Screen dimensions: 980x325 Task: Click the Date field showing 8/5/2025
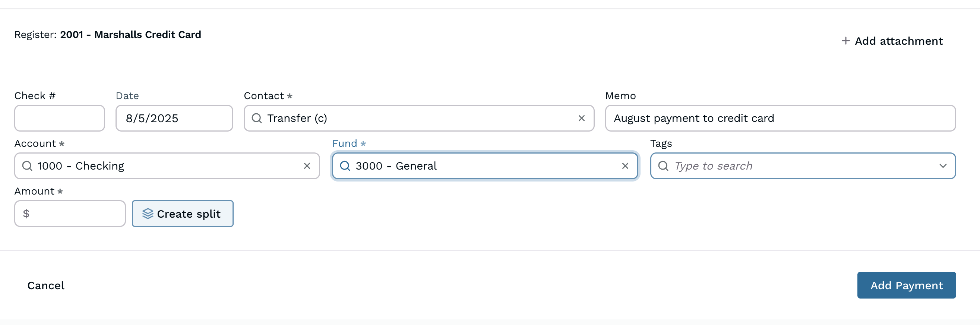pyautogui.click(x=174, y=119)
